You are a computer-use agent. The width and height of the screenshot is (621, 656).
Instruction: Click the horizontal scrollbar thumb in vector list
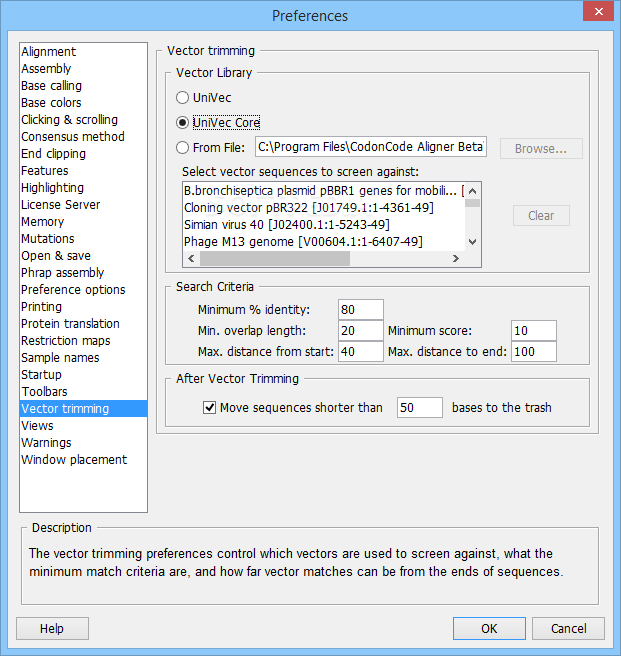point(275,259)
